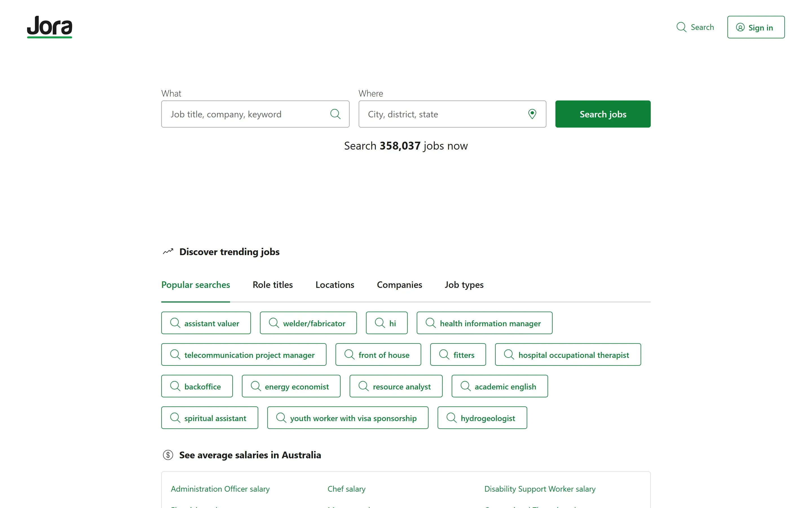The image size is (812, 508).
Task: Open the Chef salary link
Action: [346, 489]
